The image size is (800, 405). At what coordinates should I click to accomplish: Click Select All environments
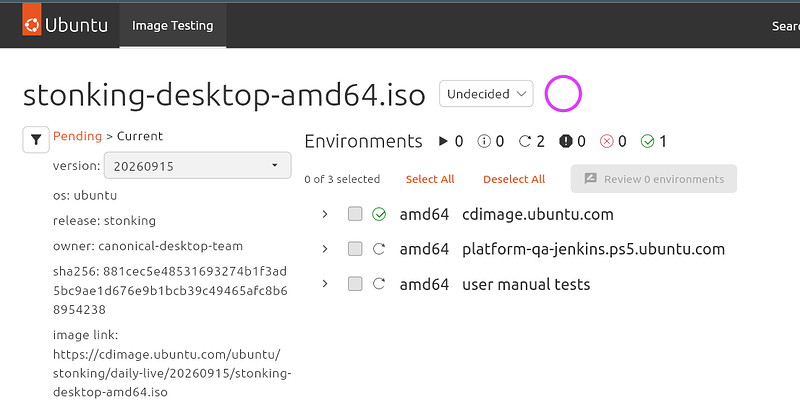(430, 180)
